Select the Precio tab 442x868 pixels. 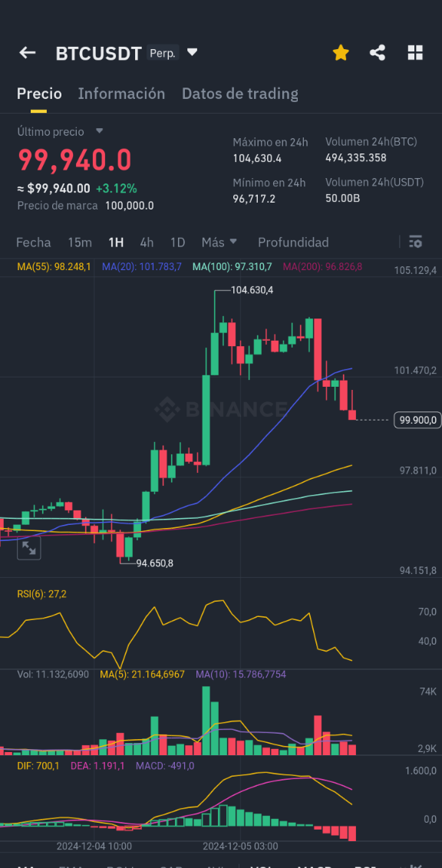(39, 94)
